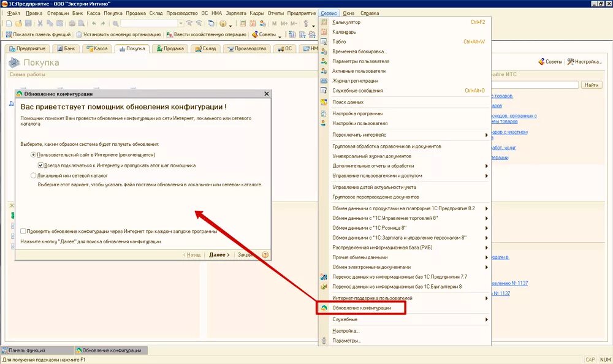
Task: Click the help question icon in update dialog
Action: 265,254
